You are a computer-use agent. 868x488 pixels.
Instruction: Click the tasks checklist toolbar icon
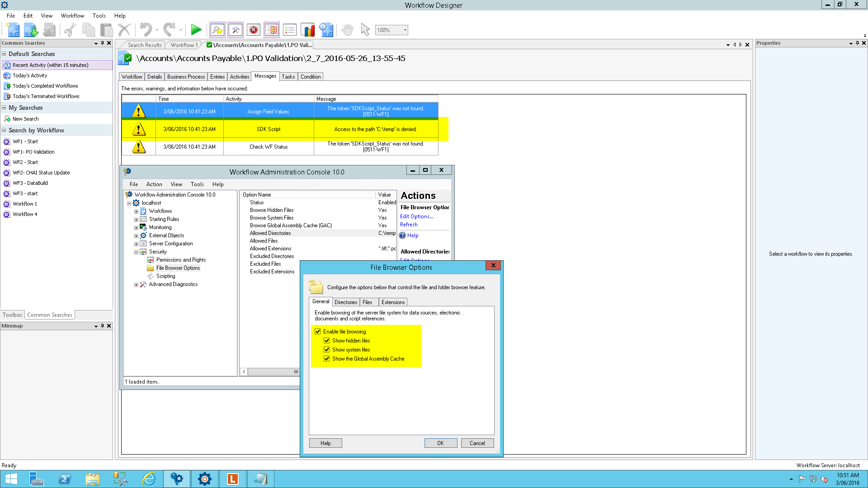coord(290,30)
